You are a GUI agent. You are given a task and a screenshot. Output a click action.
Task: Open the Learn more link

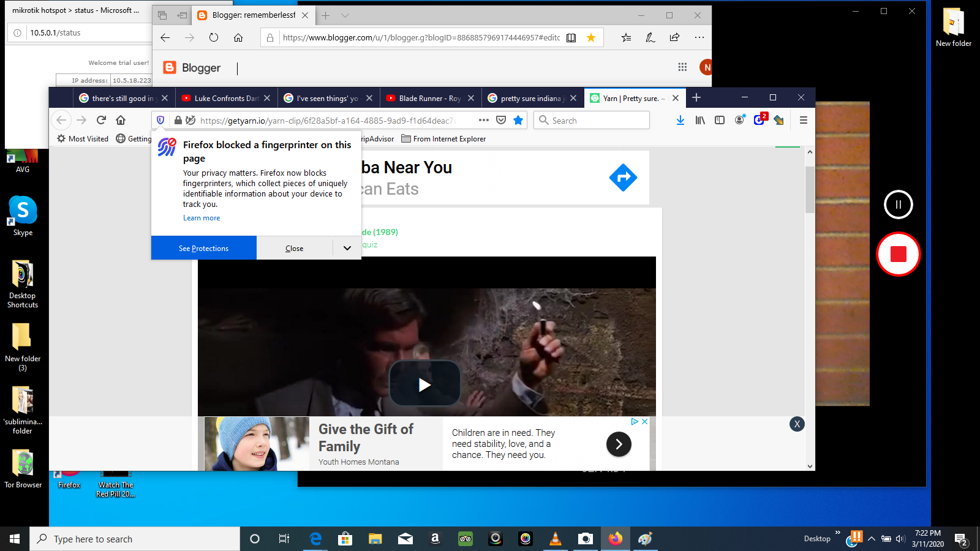202,218
